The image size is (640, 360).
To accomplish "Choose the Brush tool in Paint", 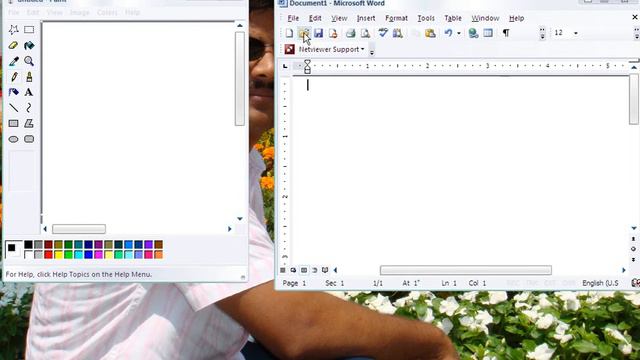I will (x=29, y=77).
